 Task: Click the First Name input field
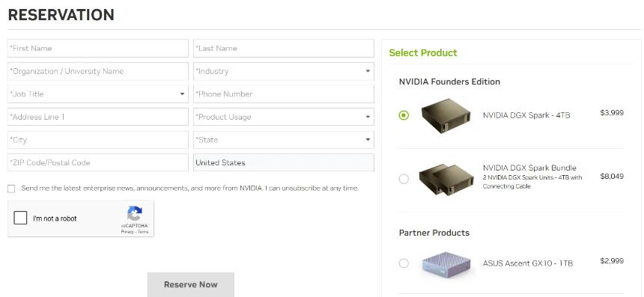98,49
